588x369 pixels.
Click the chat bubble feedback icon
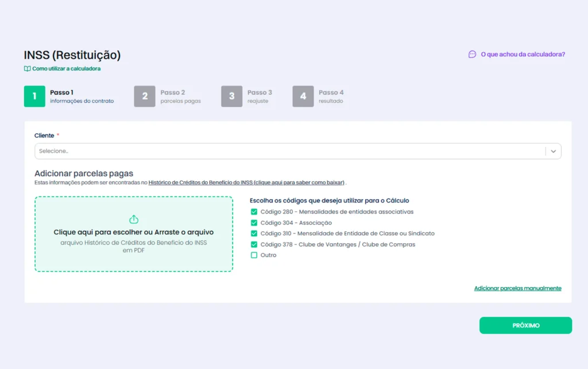point(472,55)
